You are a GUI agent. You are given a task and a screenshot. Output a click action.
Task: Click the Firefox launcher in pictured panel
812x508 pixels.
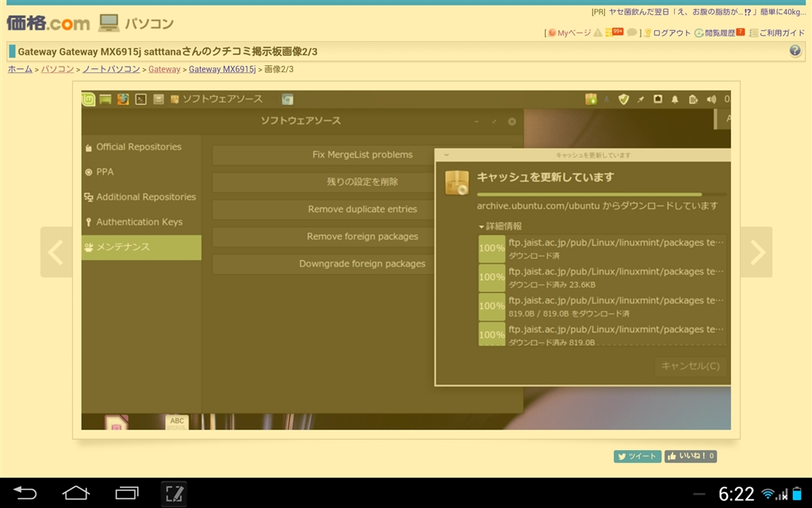tap(123, 99)
